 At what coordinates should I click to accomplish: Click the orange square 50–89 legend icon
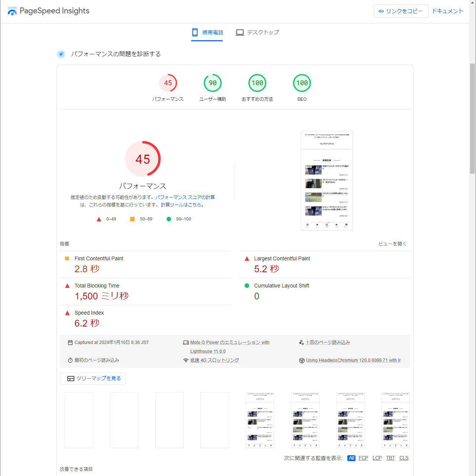(132, 219)
